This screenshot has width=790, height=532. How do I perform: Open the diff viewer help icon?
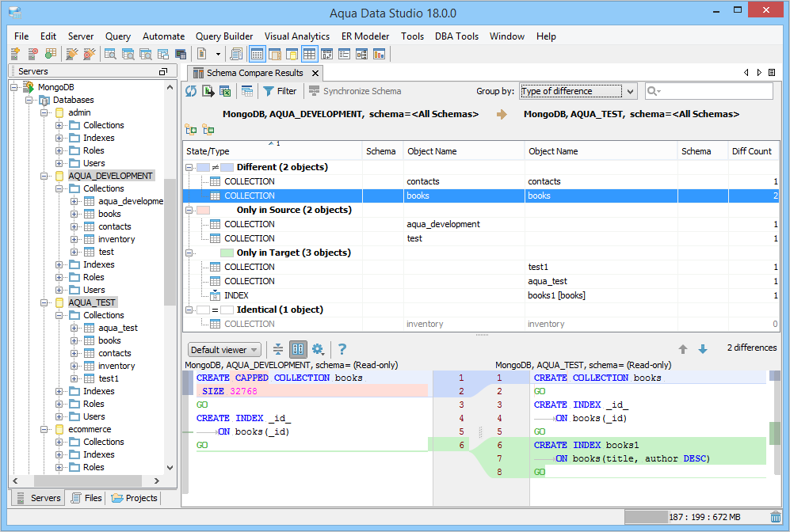tap(342, 349)
